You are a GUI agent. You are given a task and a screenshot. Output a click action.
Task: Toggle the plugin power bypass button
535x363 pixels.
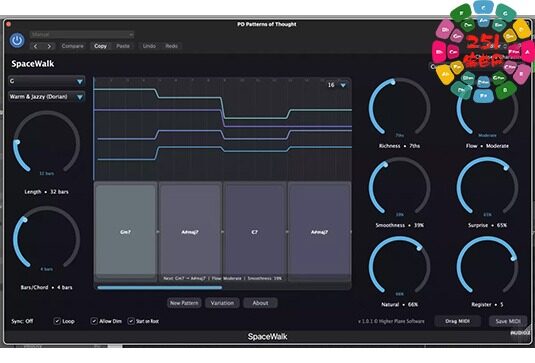[17, 40]
